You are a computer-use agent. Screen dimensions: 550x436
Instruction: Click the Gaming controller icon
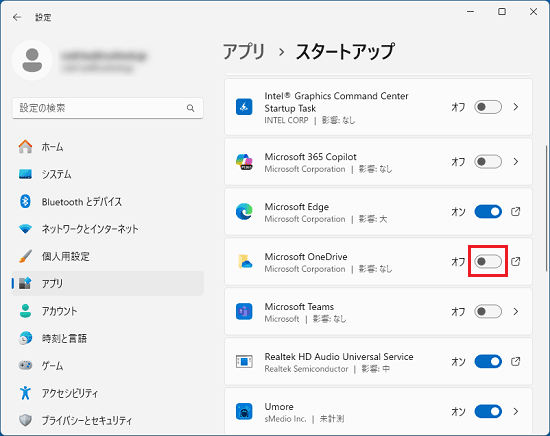[25, 365]
